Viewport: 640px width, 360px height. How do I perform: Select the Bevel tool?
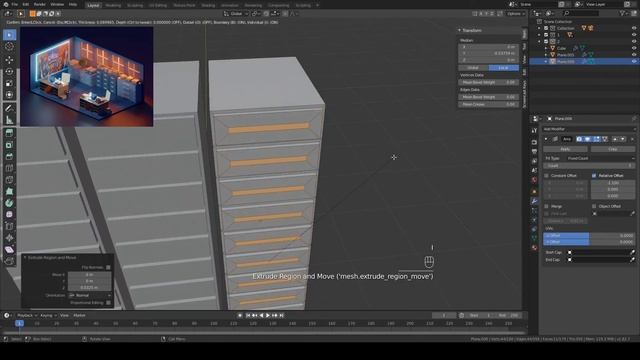pos(9,156)
